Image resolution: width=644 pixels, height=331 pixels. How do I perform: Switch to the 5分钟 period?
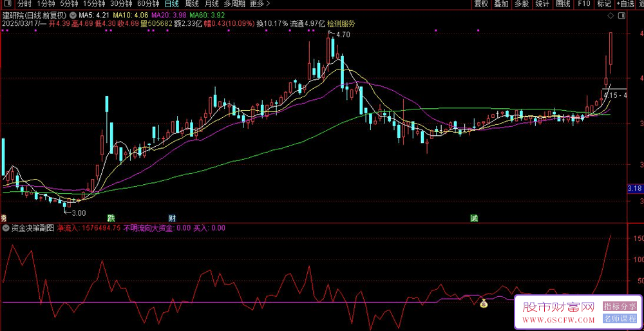[x=69, y=4]
